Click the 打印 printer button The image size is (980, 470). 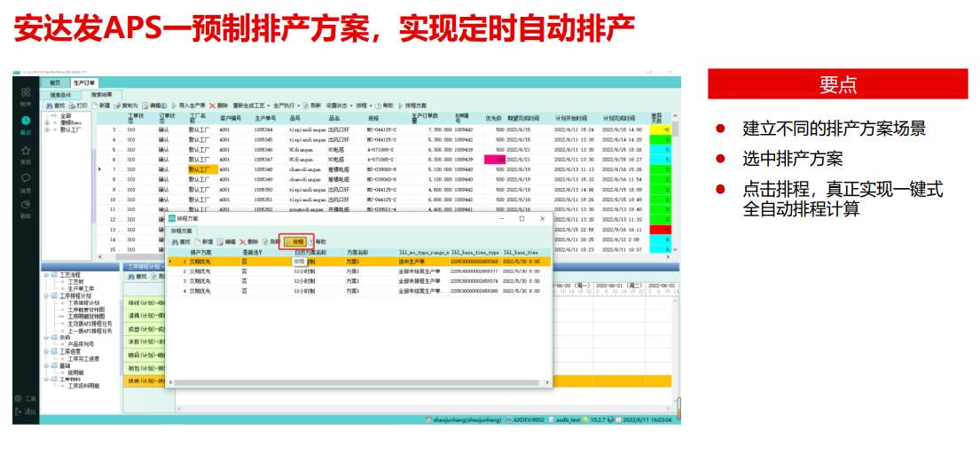[x=78, y=106]
